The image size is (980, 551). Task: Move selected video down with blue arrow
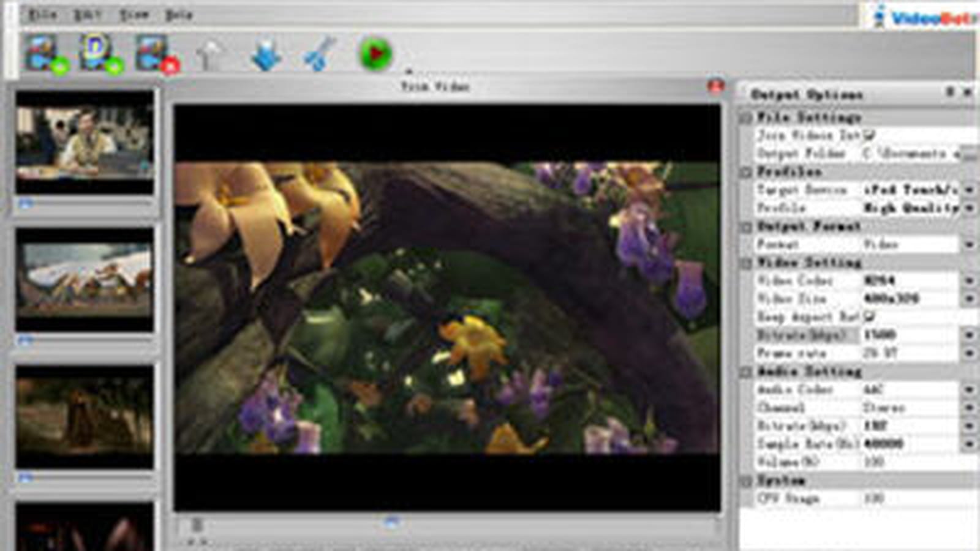266,56
